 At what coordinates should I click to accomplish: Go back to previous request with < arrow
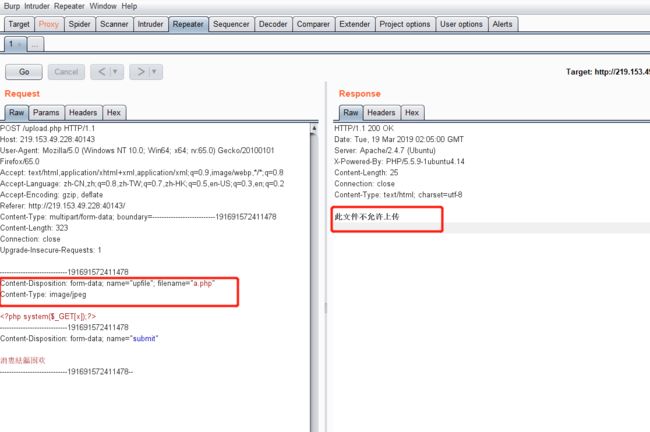[101, 72]
